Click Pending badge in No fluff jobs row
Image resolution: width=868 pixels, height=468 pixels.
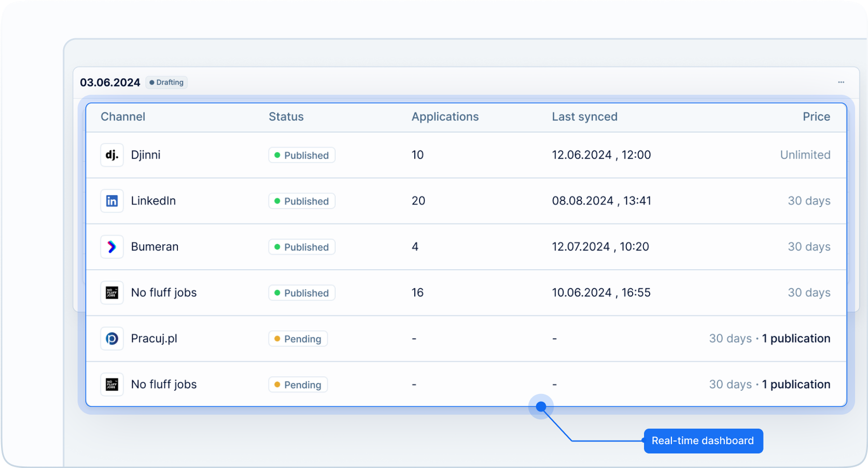pos(298,384)
